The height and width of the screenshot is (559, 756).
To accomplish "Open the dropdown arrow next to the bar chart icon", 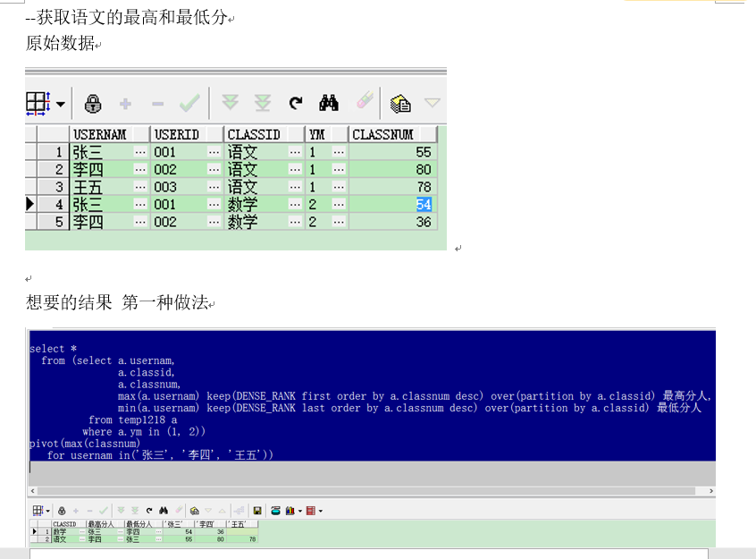I will coord(300,511).
